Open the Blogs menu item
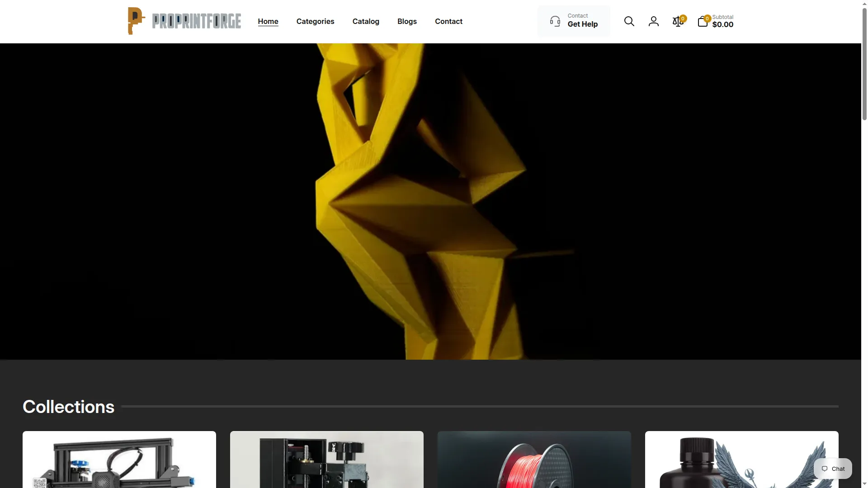Viewport: 868px width, 488px height. click(407, 21)
